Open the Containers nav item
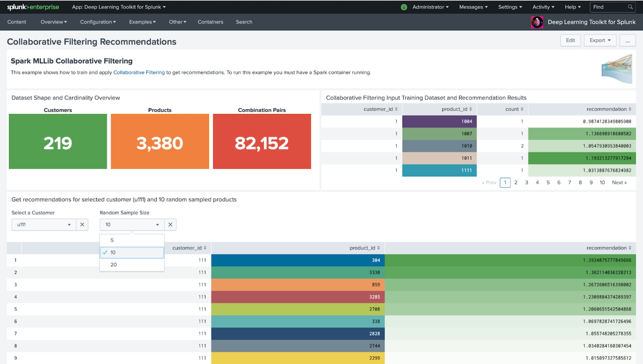 210,22
